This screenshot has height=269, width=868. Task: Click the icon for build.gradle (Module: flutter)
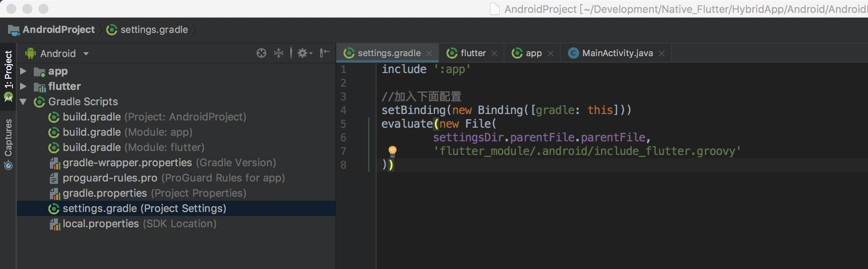click(54, 148)
